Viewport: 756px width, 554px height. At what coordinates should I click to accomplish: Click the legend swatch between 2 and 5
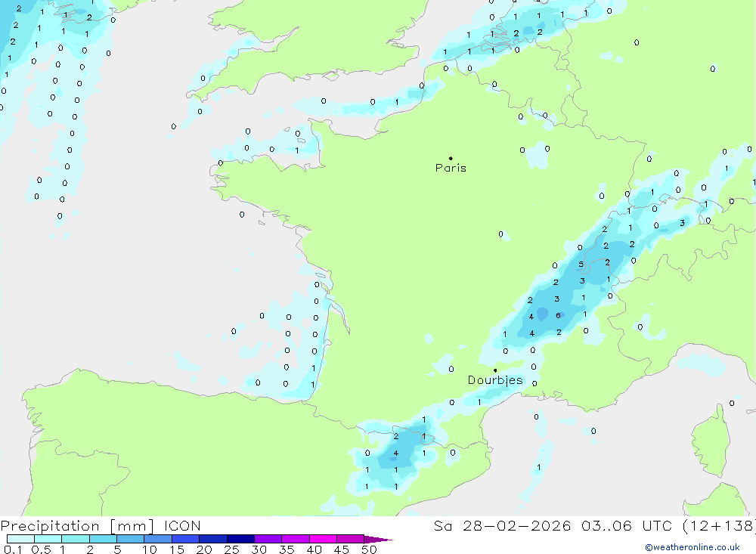pos(103,539)
